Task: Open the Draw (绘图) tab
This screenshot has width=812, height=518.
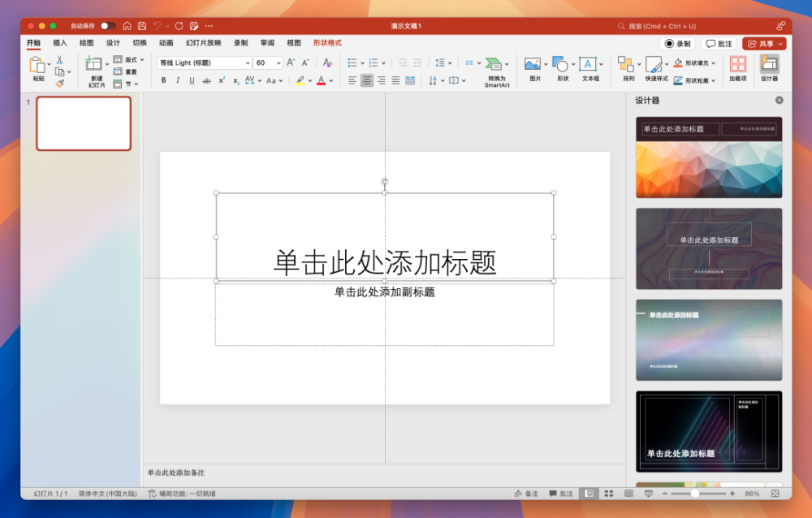Action: coord(87,43)
